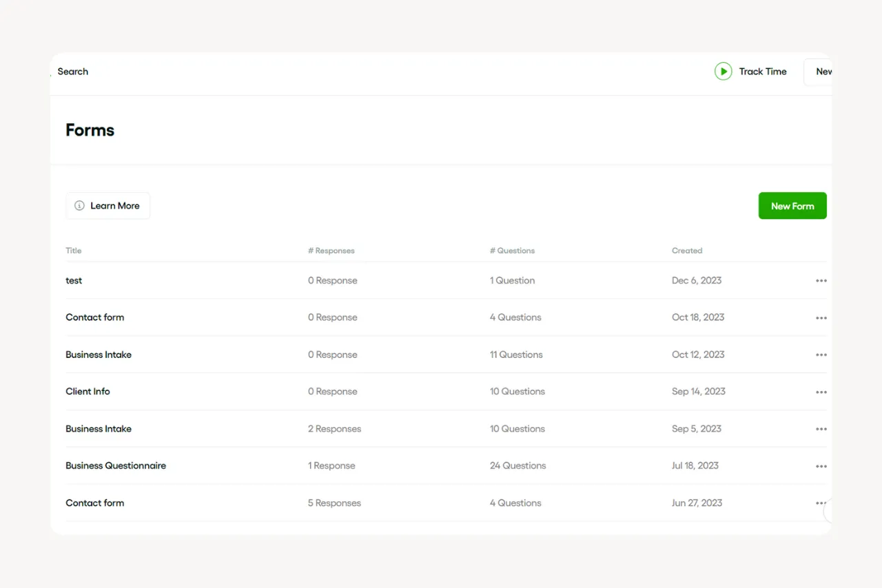Open more options for Business Questionnaire row

(x=821, y=466)
